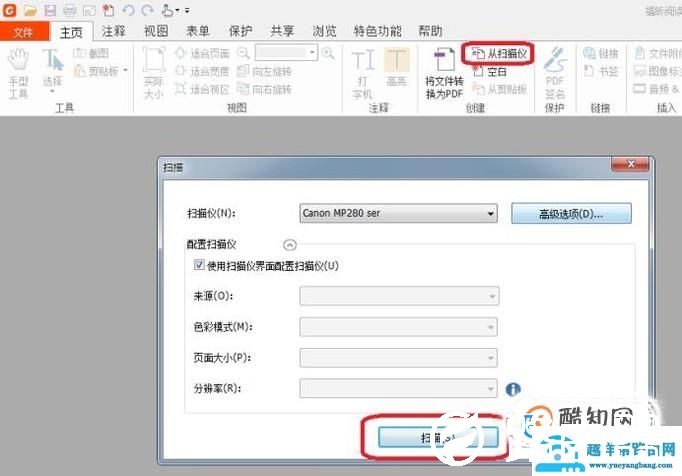Create PDF 从扫描仪
Viewport: 682px width, 476px height.
(499, 54)
